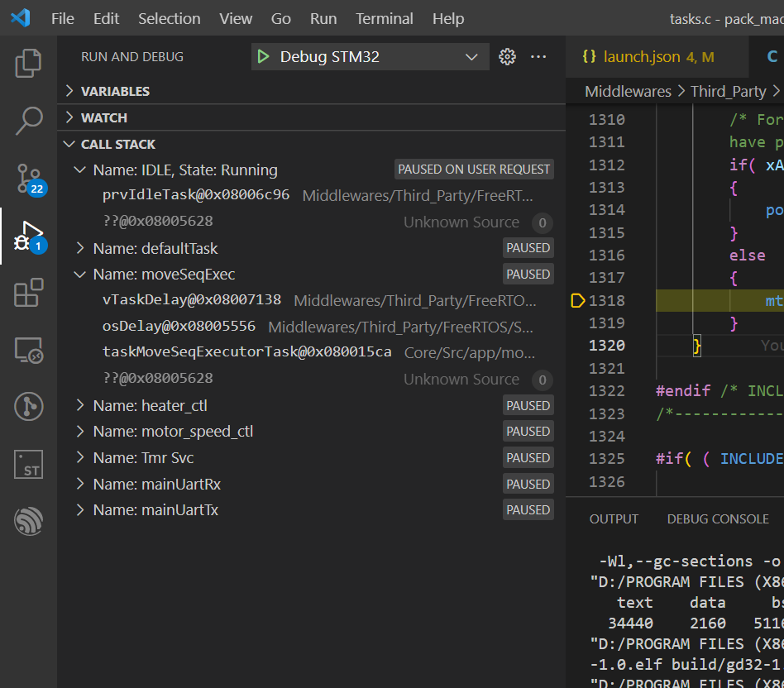This screenshot has width=784, height=688.
Task: Expand the heater_ctl thread
Action: click(x=80, y=406)
